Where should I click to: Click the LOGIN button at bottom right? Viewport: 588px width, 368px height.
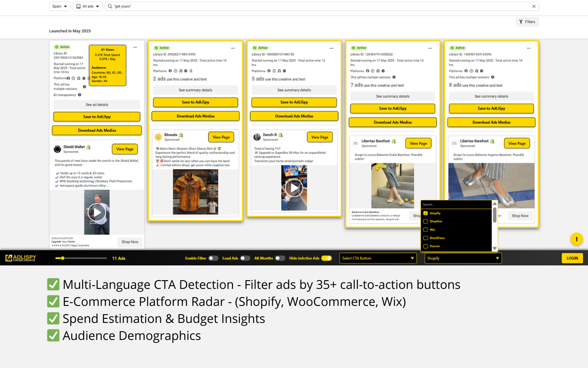572,258
